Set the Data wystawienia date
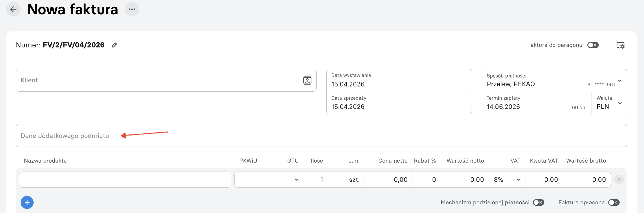The image size is (644, 213). click(399, 80)
